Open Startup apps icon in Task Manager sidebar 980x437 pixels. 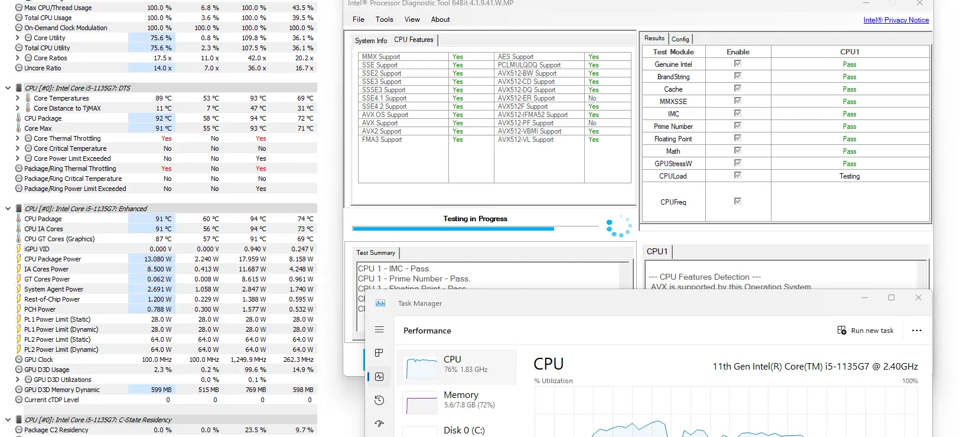click(x=379, y=423)
